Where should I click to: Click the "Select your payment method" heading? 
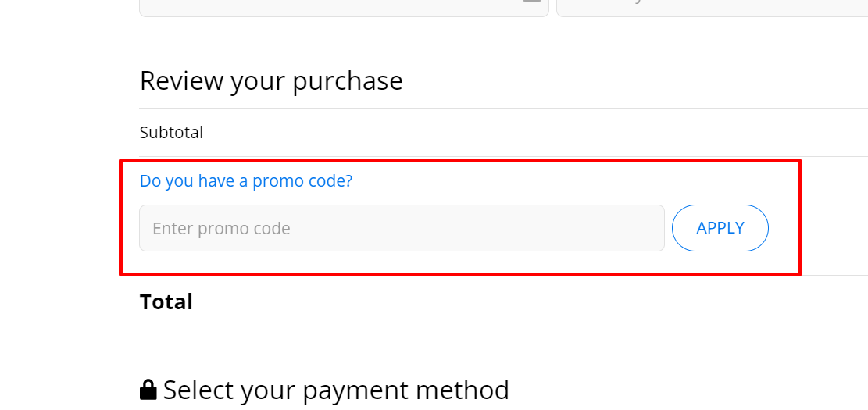[x=336, y=389]
